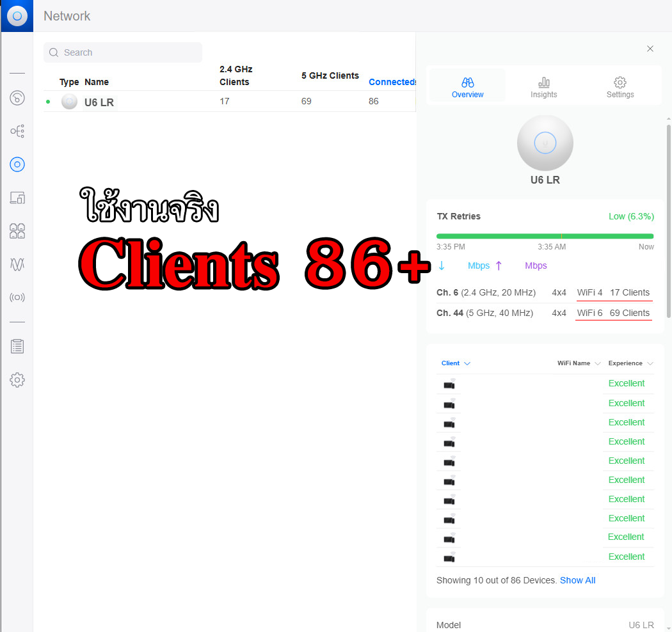Click 17 Clients on WiFi 4 radio
Image resolution: width=672 pixels, height=632 pixels.
tap(630, 292)
